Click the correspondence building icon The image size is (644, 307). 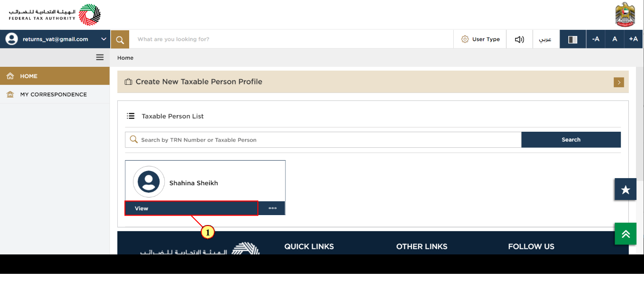10,94
